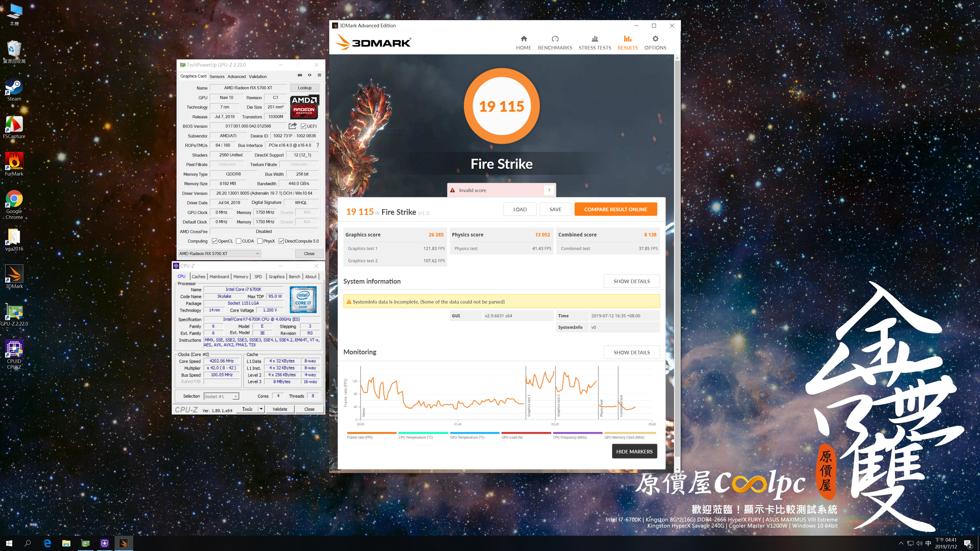Switch to CPU-Z Memory tab
The height and width of the screenshot is (551, 980).
(240, 277)
